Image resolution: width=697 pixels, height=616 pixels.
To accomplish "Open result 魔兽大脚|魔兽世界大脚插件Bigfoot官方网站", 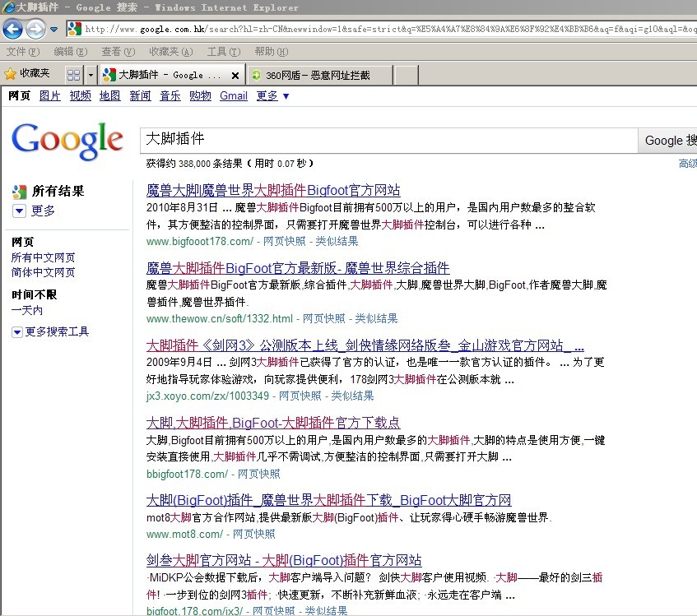I will pos(273,190).
